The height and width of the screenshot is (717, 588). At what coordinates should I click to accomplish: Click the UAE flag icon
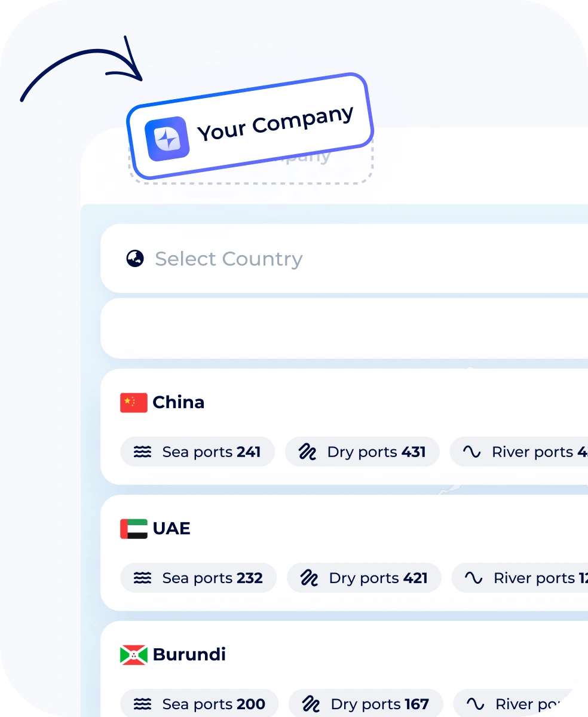[x=133, y=529]
